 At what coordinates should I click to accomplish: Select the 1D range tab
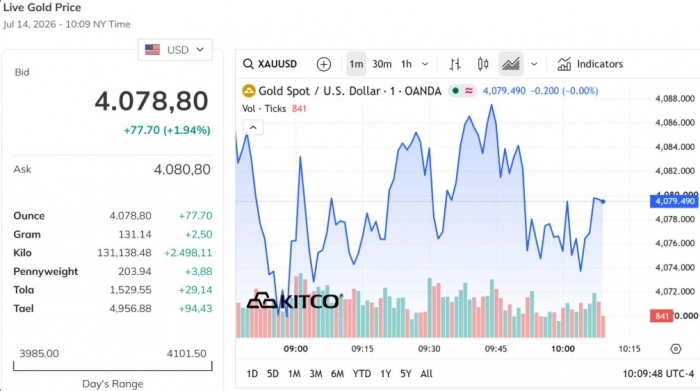(x=252, y=374)
